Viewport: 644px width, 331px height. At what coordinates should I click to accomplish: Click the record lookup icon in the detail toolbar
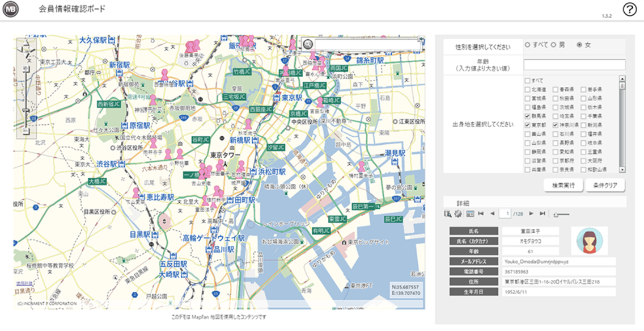(x=447, y=213)
